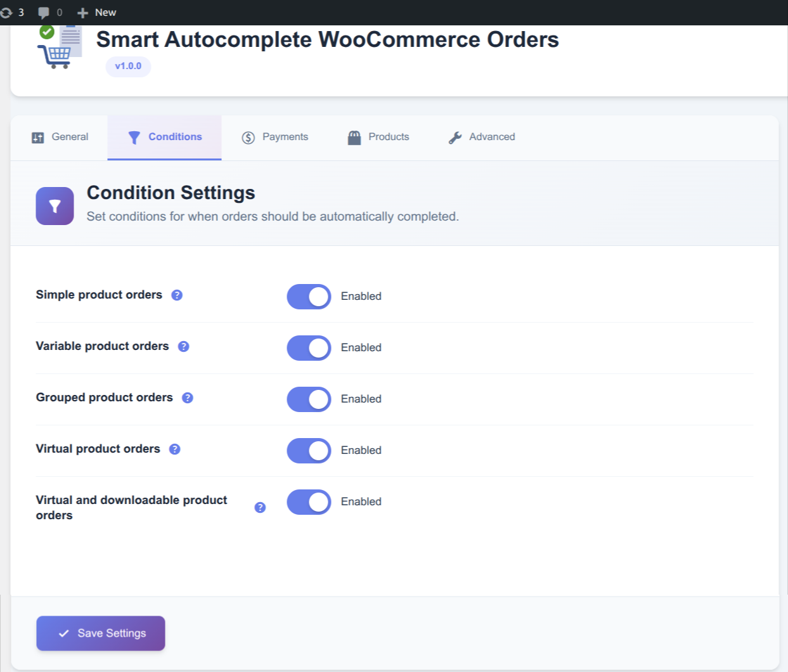The height and width of the screenshot is (672, 788).
Task: Open the Advanced settings tab
Action: [x=482, y=138]
